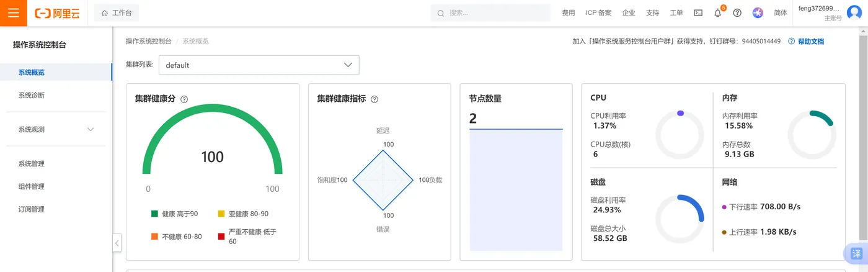Viewport: 868px width, 272px height.
Task: Select 系统诊断 in sidebar
Action: point(56,95)
